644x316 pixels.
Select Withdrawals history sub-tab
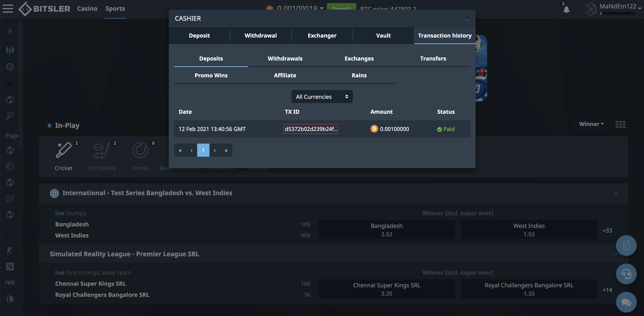285,58
